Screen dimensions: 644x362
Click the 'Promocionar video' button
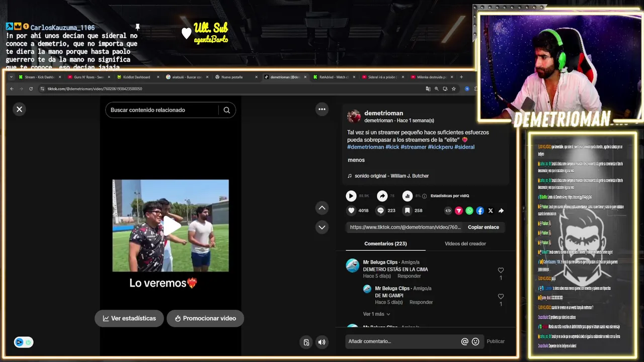tap(205, 318)
